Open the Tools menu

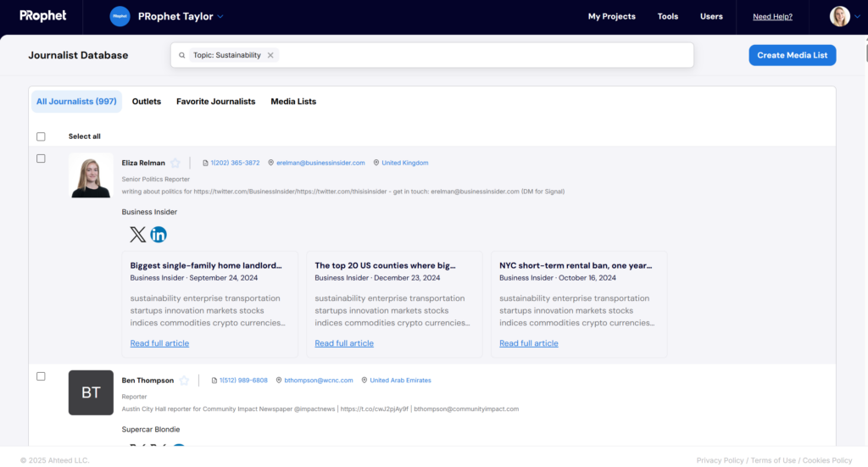[668, 17]
